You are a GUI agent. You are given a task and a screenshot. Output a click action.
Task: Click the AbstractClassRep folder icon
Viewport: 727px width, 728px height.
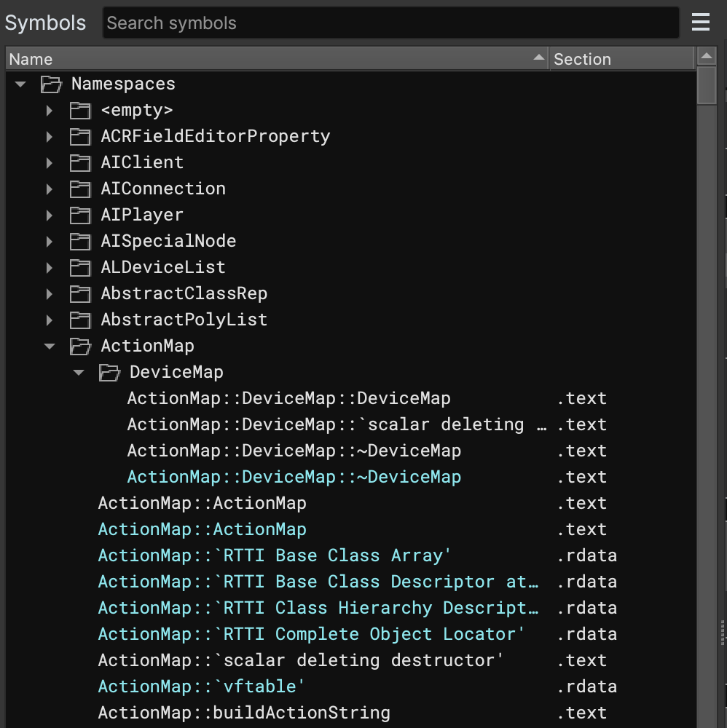click(x=80, y=294)
